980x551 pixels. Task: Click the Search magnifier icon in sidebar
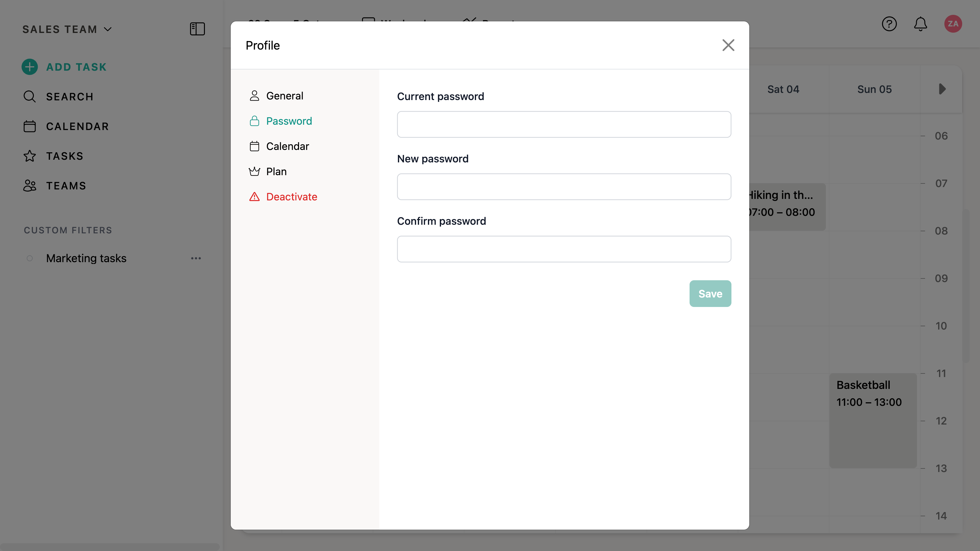point(30,96)
